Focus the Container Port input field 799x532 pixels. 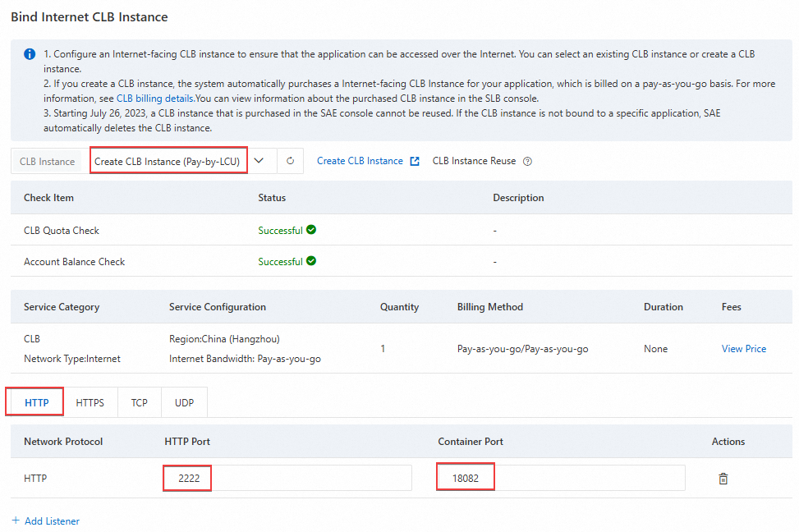point(561,478)
